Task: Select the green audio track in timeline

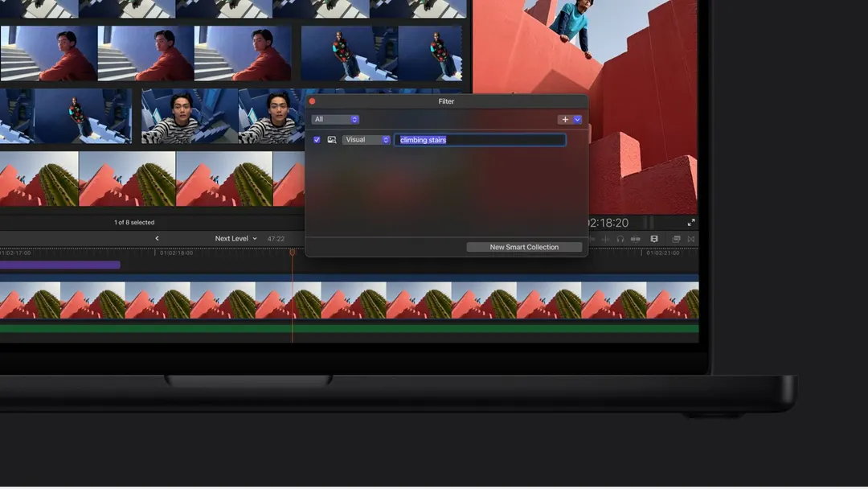Action: (350, 328)
